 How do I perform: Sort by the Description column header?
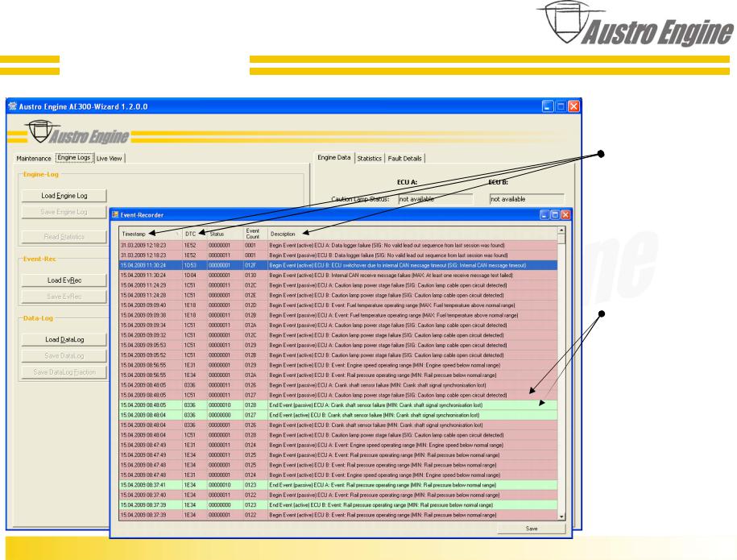tap(412, 234)
